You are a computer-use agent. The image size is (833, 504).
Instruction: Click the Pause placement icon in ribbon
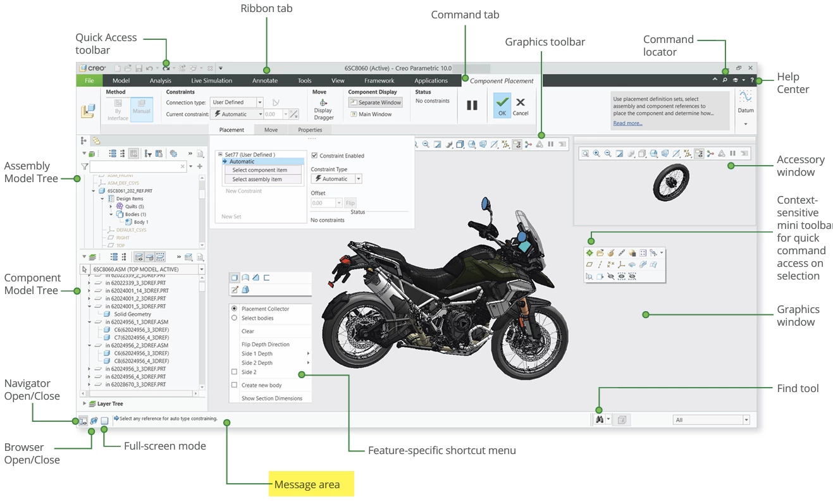click(472, 105)
